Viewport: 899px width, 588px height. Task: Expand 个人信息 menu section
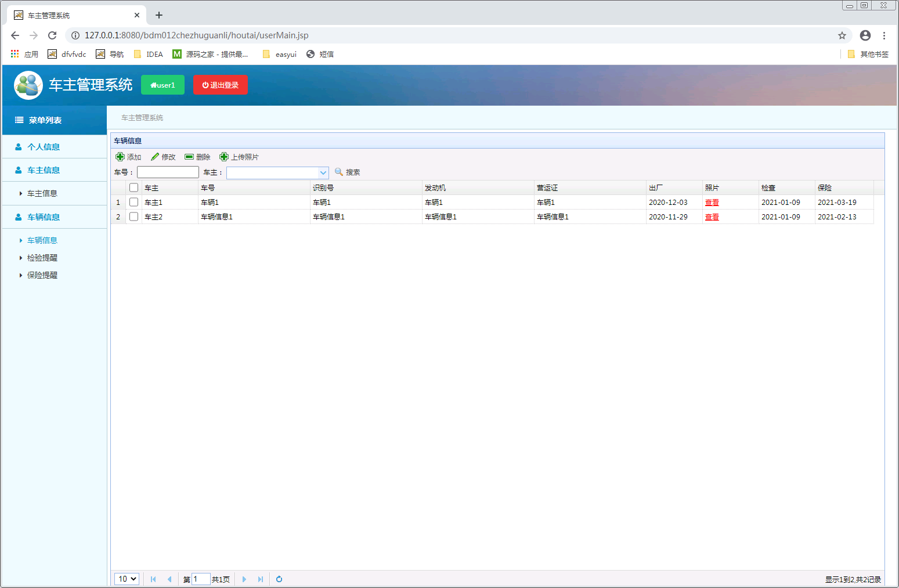(x=55, y=147)
